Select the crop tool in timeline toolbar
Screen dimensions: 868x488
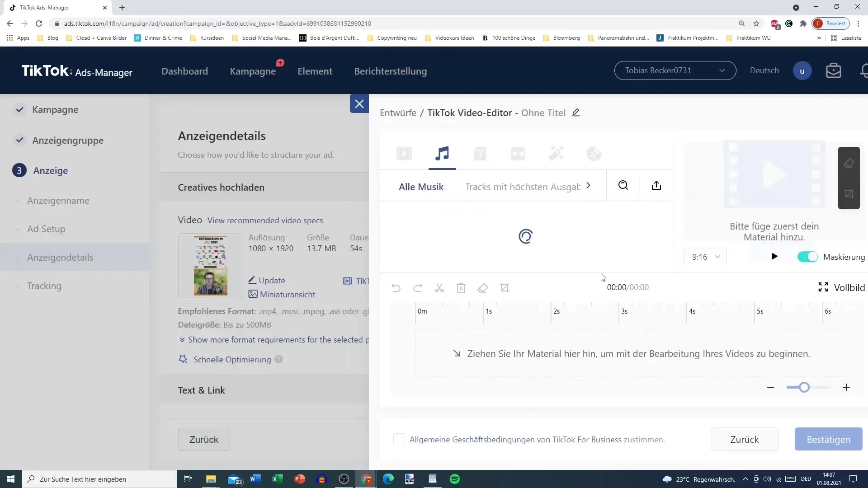point(505,288)
